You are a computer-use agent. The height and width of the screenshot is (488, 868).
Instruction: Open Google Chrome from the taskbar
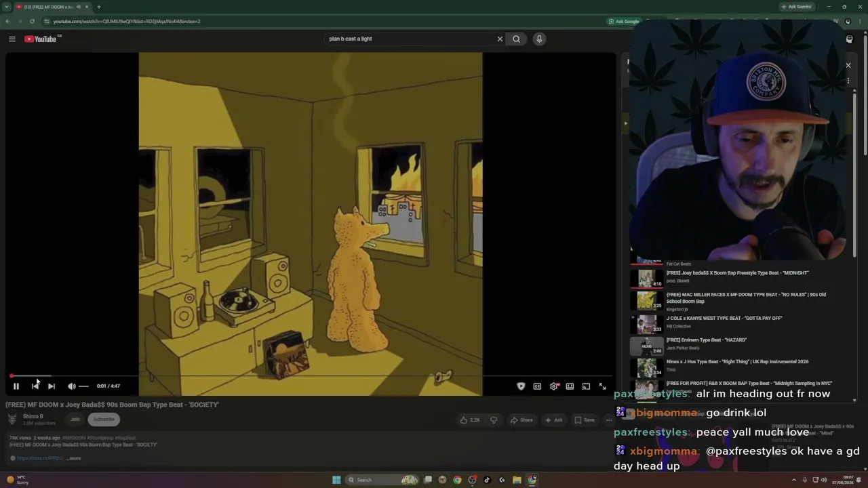pos(457,481)
